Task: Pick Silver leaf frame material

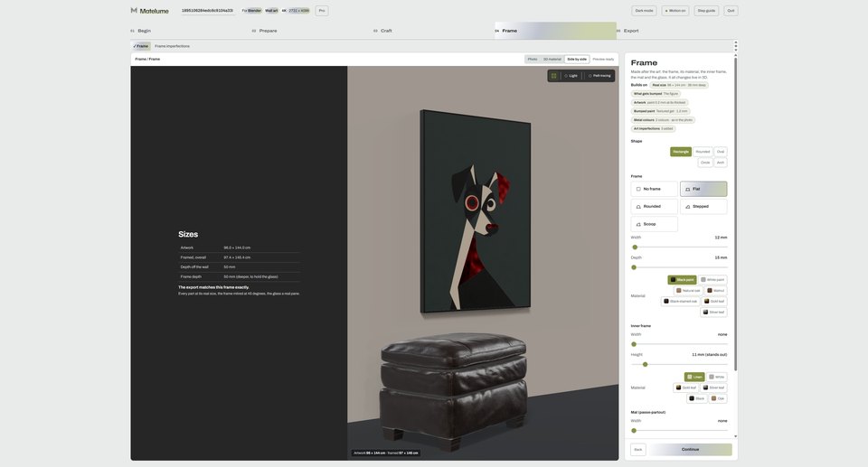Action: [x=713, y=312]
